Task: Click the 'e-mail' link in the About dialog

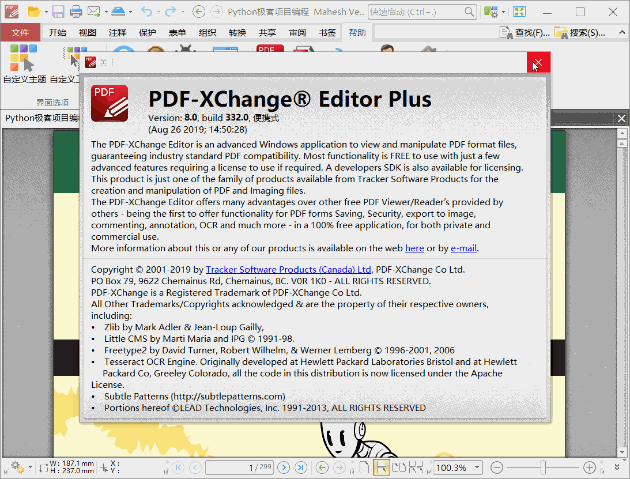Action: pos(464,248)
